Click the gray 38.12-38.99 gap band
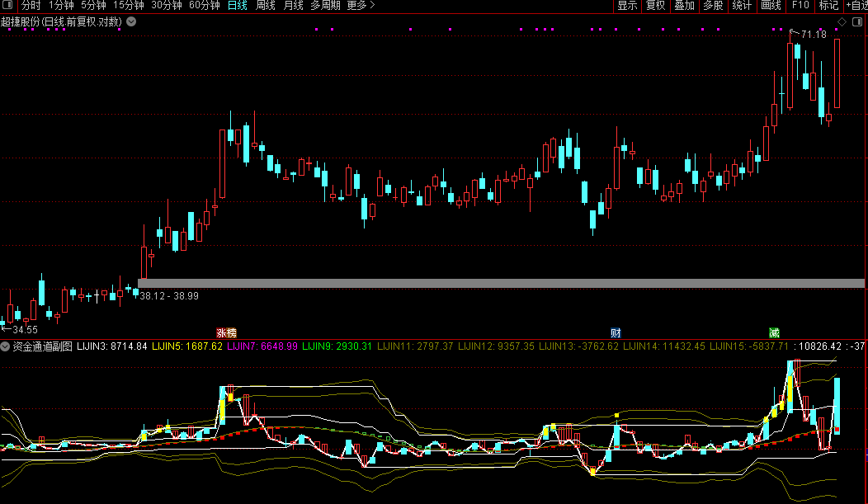Viewport: 868px width, 504px height. tap(495, 283)
